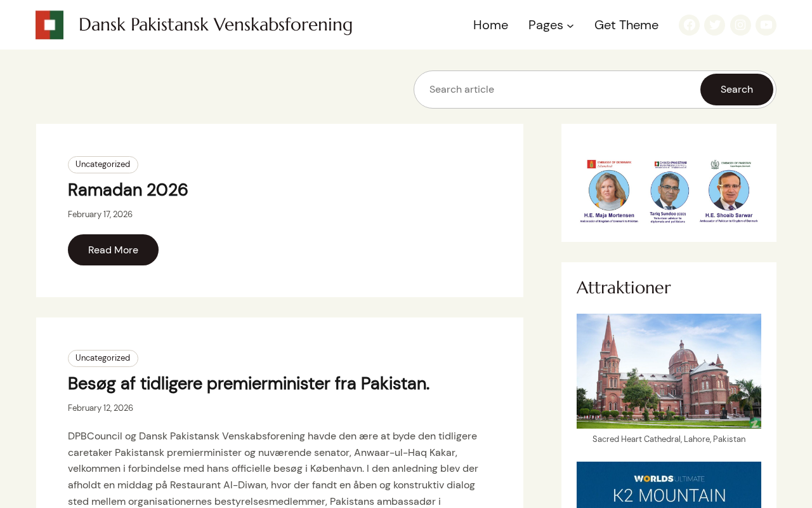This screenshot has width=812, height=508.
Task: Click the site logo icon
Action: [49, 25]
